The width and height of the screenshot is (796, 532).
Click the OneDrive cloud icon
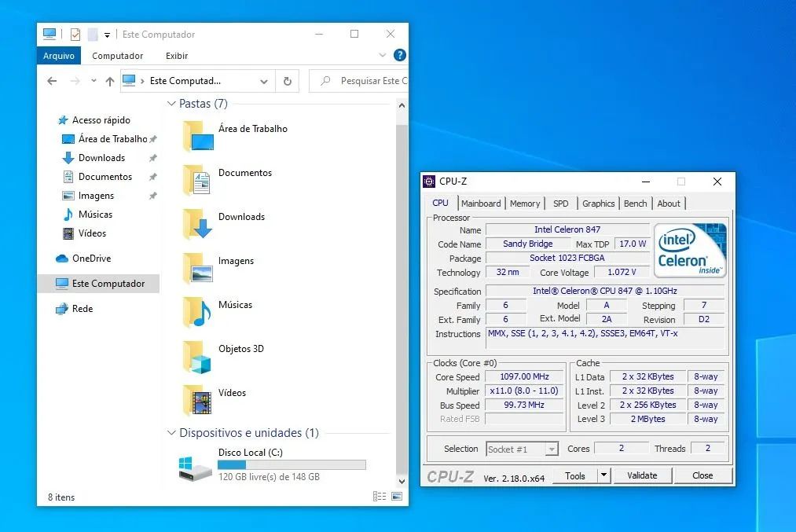pyautogui.click(x=62, y=259)
